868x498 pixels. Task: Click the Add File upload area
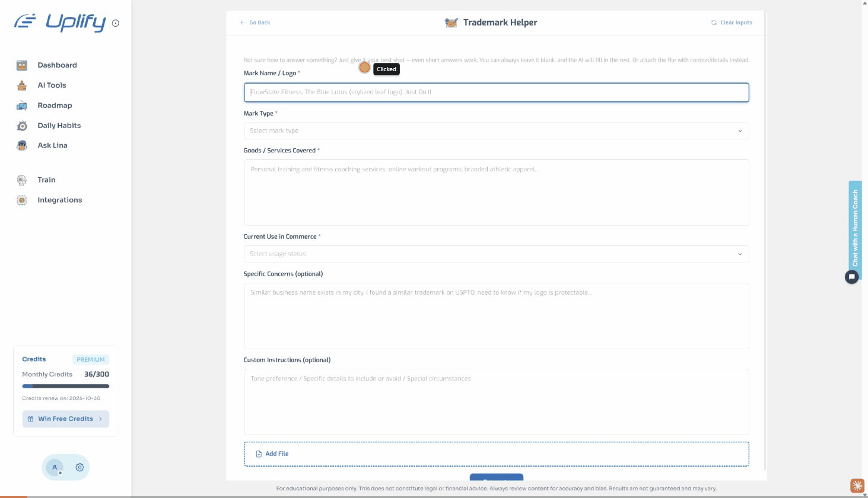pos(495,454)
